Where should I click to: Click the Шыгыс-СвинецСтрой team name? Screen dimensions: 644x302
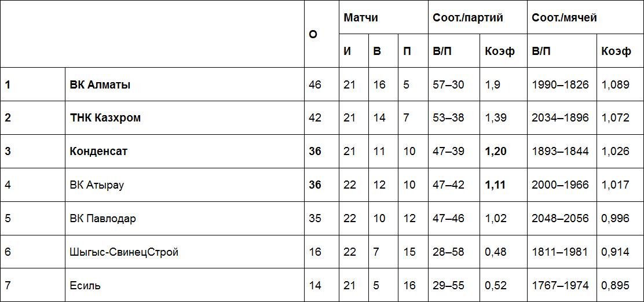(124, 252)
